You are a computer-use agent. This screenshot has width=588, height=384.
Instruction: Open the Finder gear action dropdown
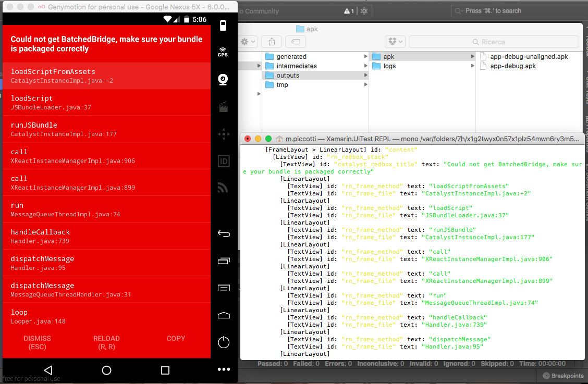point(248,42)
